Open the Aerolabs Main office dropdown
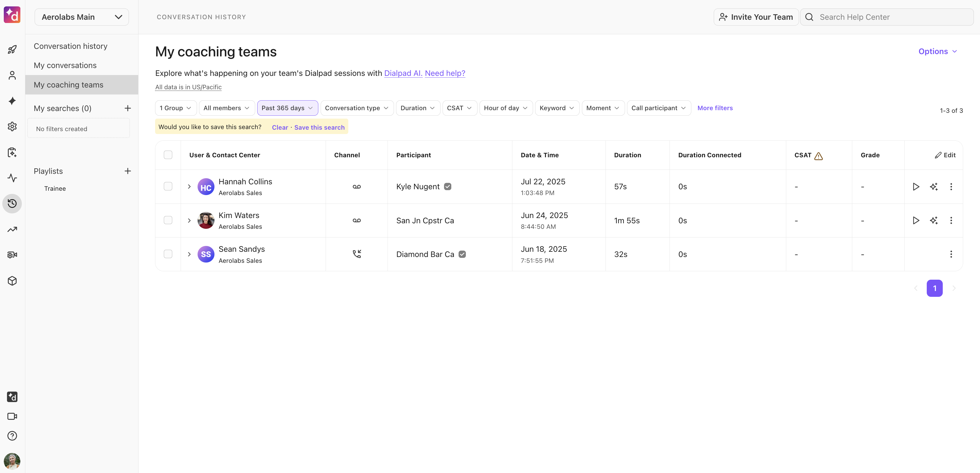Image resolution: width=980 pixels, height=473 pixels. click(x=82, y=17)
